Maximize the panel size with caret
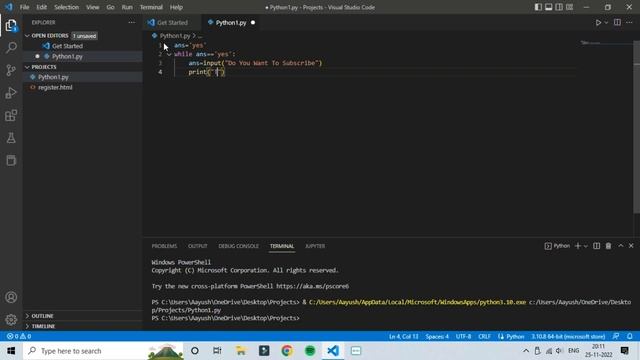The width and height of the screenshot is (640, 360). (621, 246)
